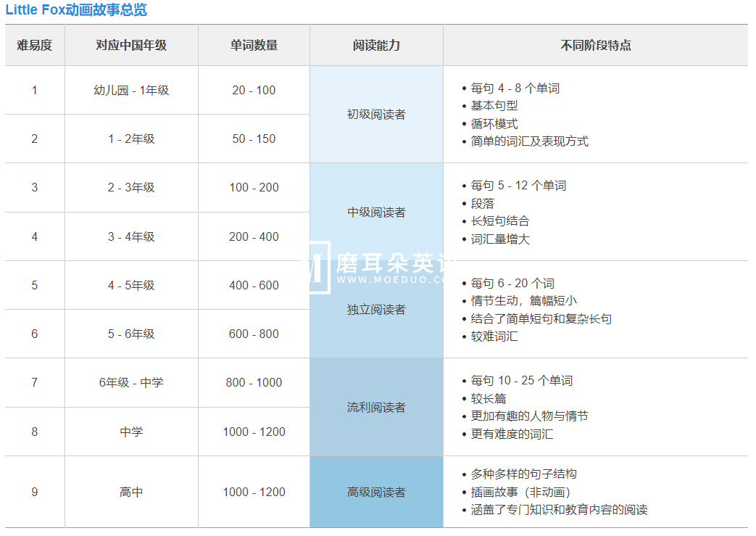Image resolution: width=756 pixels, height=536 pixels.
Task: Select the 不同阶段特点 column header
Action: pos(597,45)
